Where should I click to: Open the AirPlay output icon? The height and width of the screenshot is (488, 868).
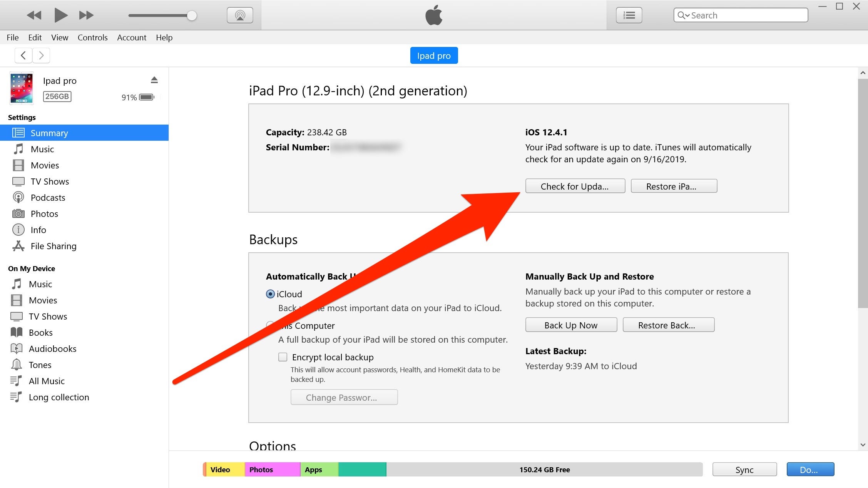(240, 15)
